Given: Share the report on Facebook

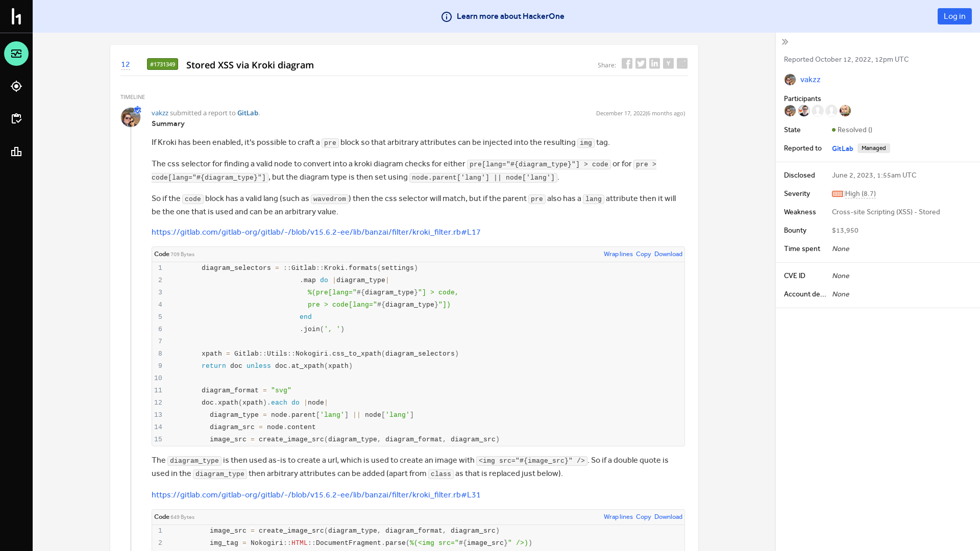Looking at the screenshot, I should coord(627,63).
